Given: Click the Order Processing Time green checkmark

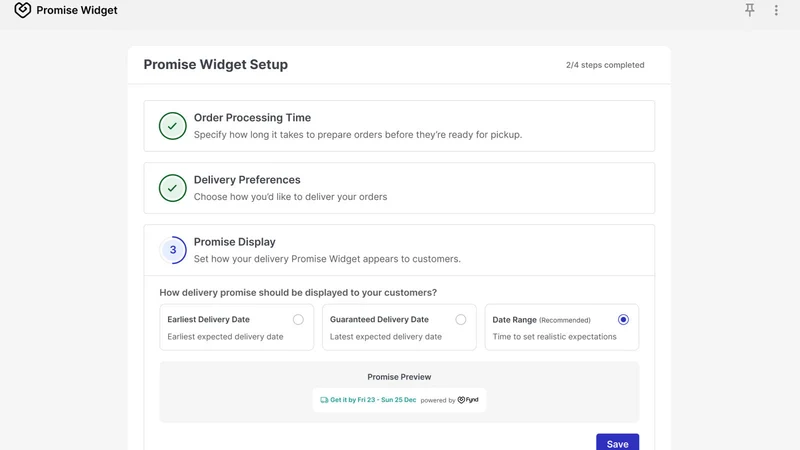Looking at the screenshot, I should (172, 126).
